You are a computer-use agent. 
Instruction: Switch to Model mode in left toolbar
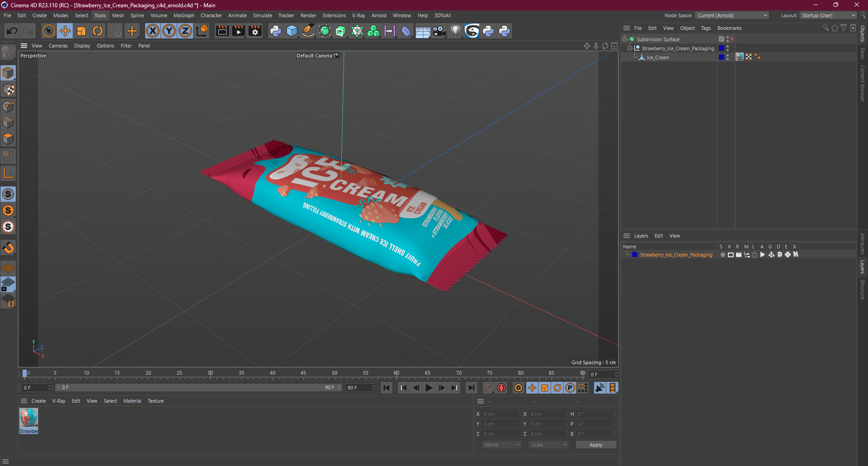pos(8,73)
